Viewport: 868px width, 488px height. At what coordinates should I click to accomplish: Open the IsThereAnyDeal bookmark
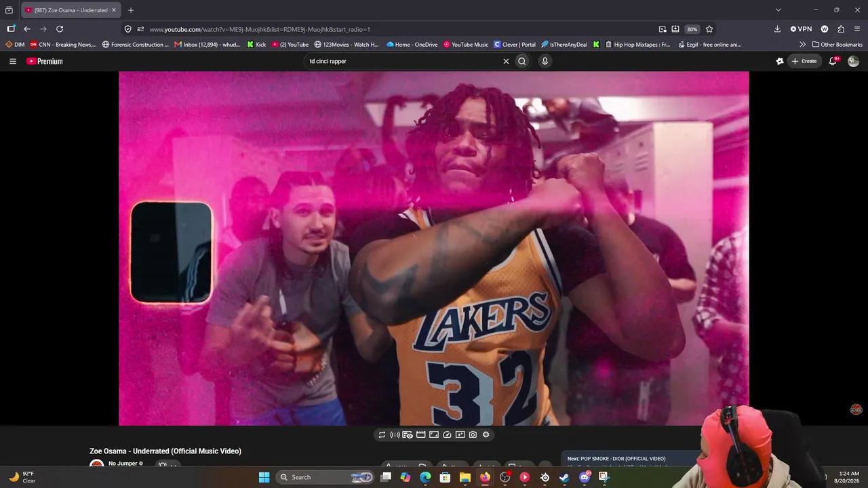(x=564, y=45)
